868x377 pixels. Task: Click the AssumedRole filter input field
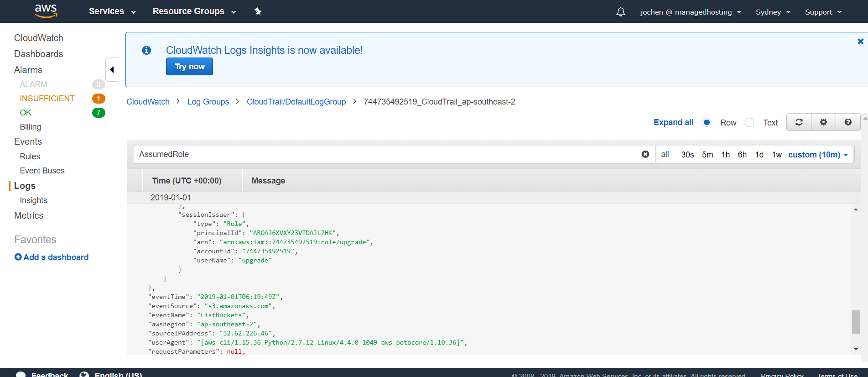coord(388,154)
